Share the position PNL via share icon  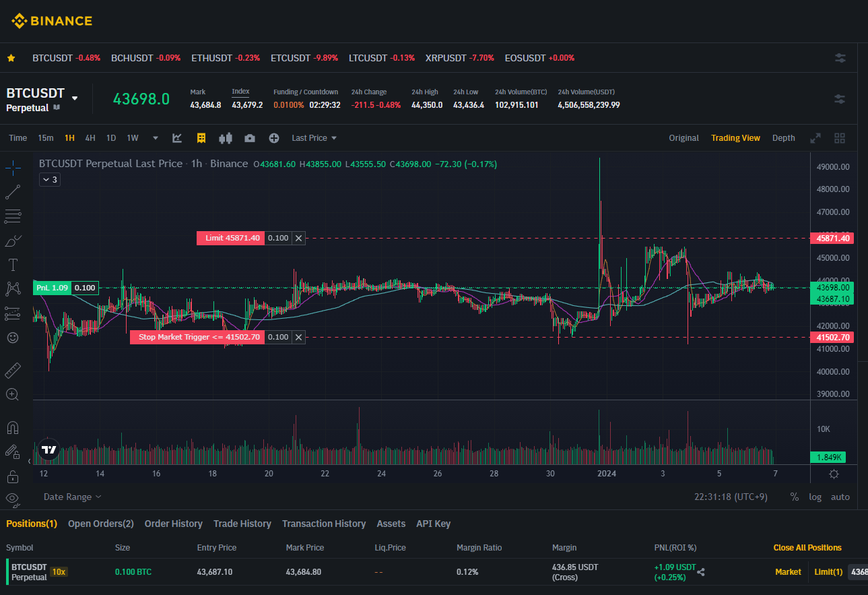701,572
